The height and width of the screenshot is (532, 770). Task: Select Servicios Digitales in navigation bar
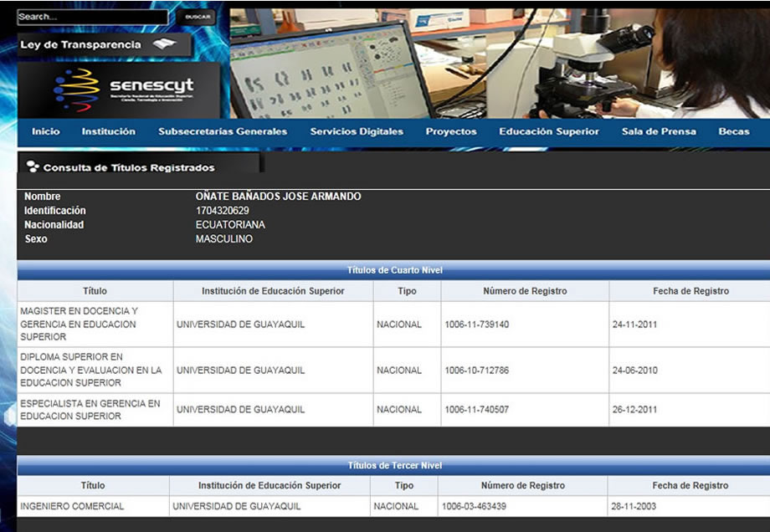pos(357,131)
